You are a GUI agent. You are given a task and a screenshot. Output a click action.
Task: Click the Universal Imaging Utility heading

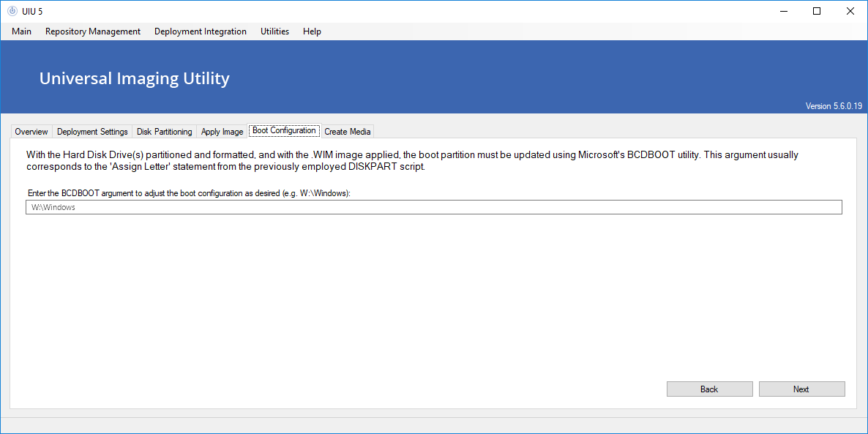click(135, 78)
